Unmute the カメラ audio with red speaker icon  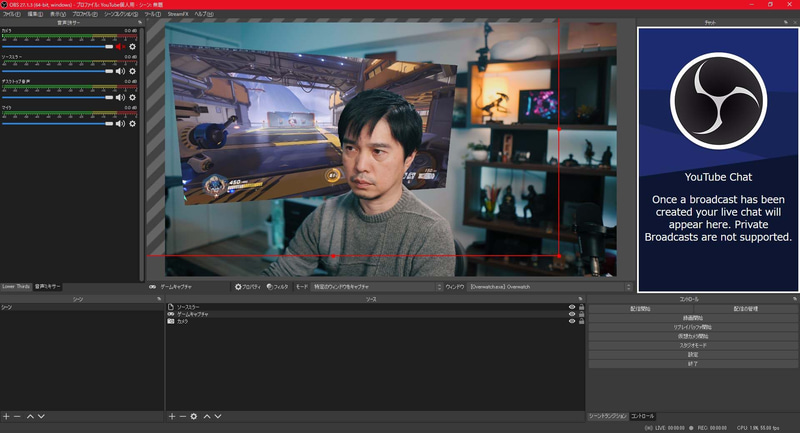pyautogui.click(x=120, y=46)
